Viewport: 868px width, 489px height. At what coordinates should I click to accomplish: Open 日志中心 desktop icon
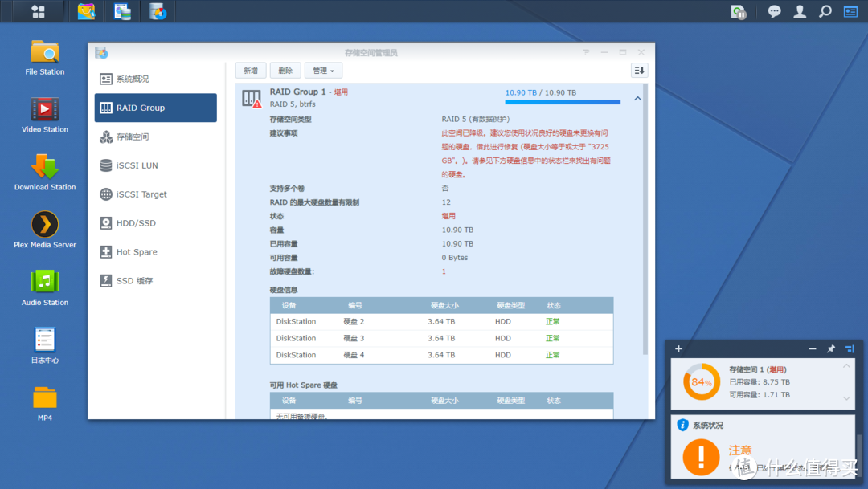coord(45,345)
